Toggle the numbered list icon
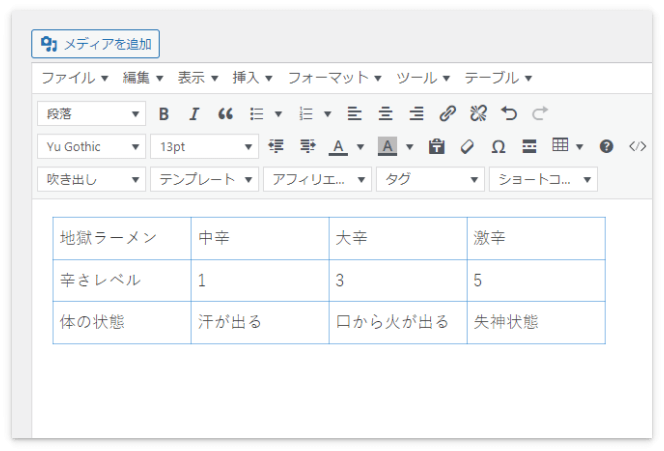664x451 pixels. pyautogui.click(x=306, y=113)
